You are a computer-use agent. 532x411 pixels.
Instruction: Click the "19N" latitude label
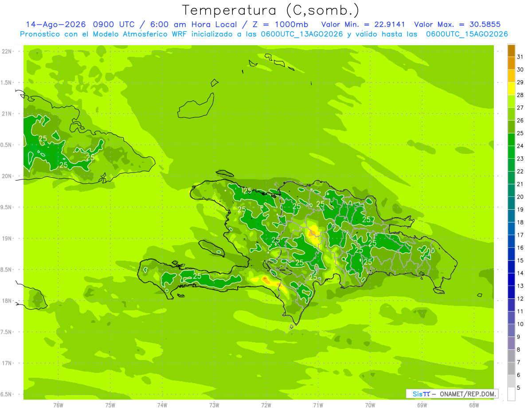pos(7,238)
